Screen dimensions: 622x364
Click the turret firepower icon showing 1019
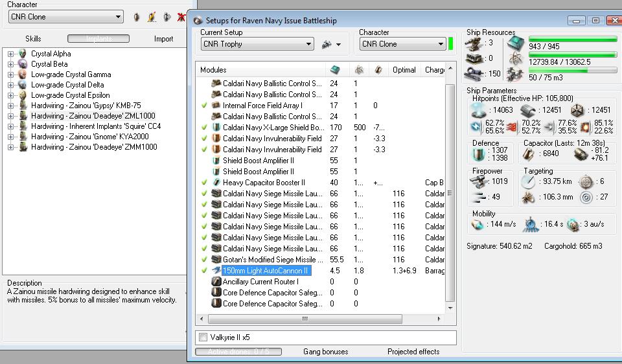click(x=479, y=181)
